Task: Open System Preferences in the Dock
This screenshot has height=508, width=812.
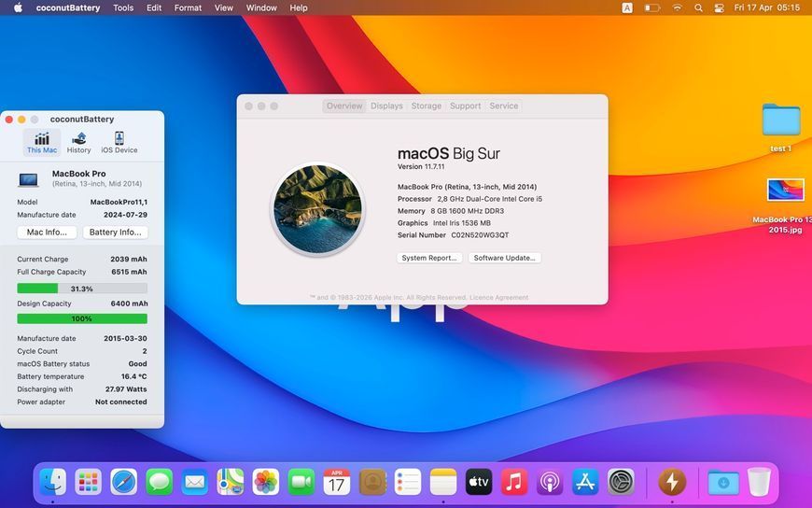Action: [621, 482]
